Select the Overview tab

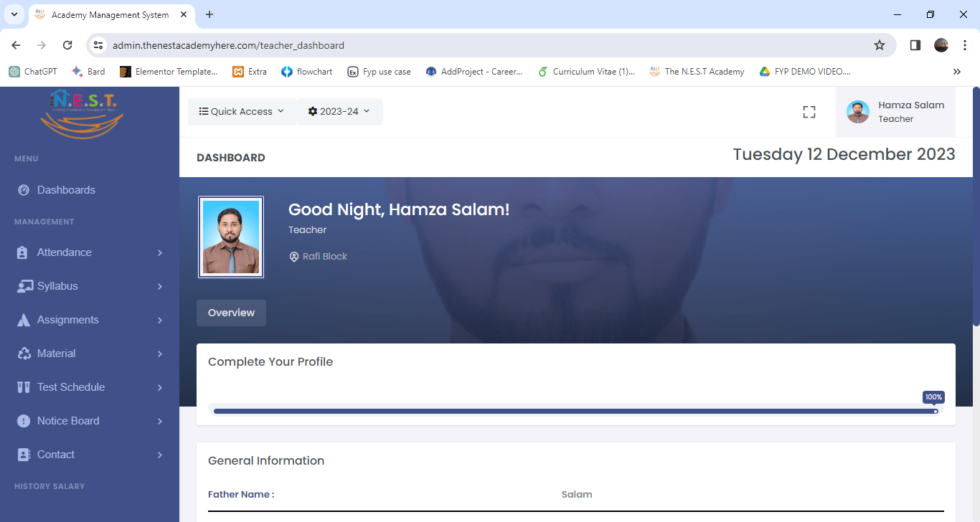point(231,313)
